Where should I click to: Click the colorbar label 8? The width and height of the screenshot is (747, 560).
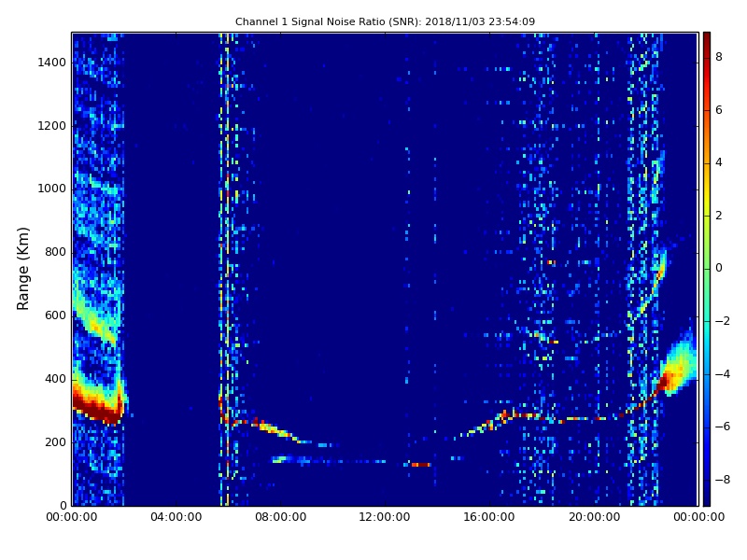[719, 57]
